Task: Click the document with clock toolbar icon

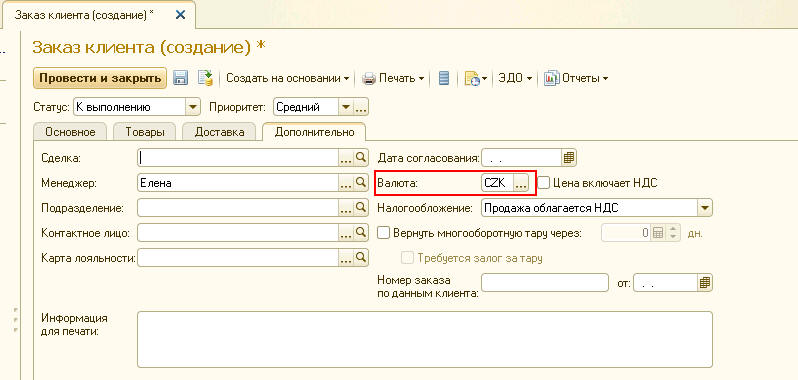Action: point(472,79)
